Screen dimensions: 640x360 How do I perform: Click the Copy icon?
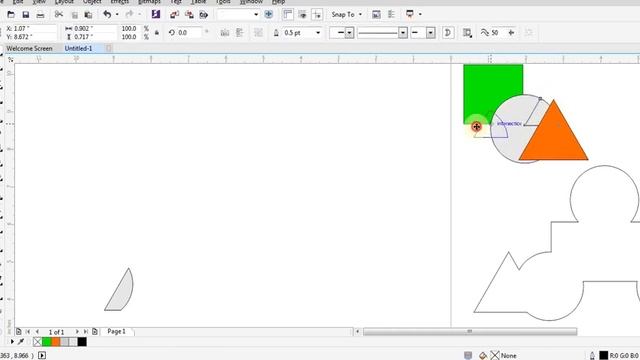(x=75, y=15)
